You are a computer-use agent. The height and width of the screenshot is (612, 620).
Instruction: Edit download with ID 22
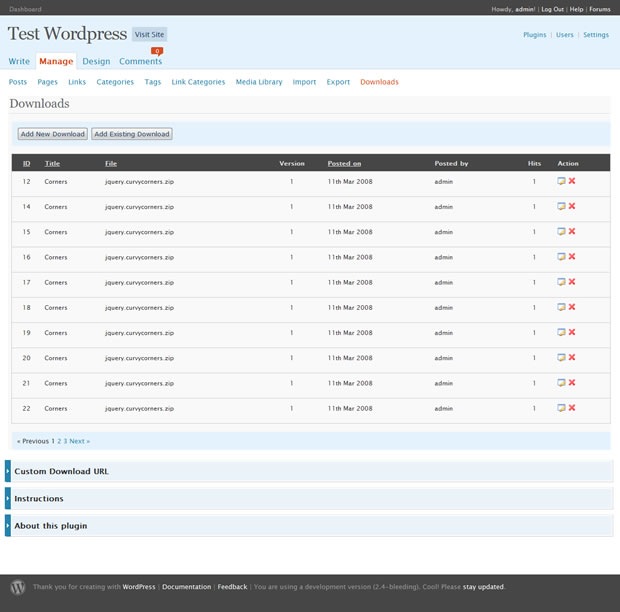tap(561, 408)
